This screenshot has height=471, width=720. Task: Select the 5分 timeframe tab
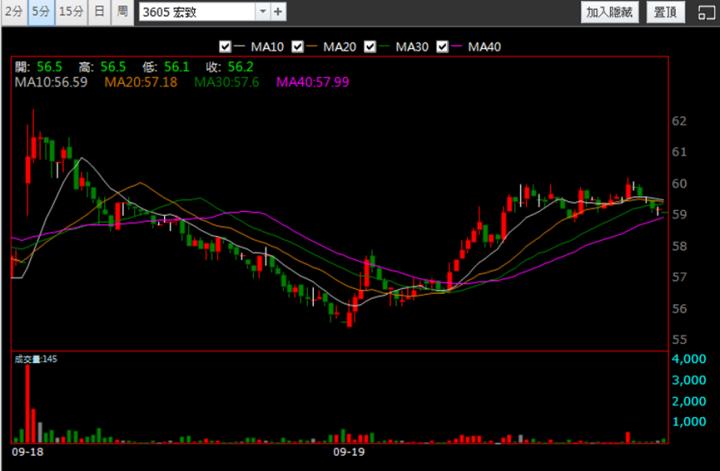40,12
